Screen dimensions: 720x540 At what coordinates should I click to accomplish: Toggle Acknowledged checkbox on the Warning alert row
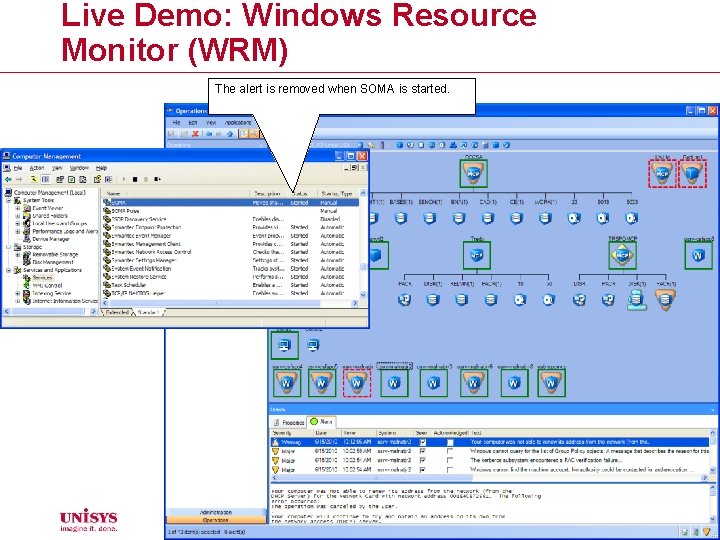pos(450,443)
